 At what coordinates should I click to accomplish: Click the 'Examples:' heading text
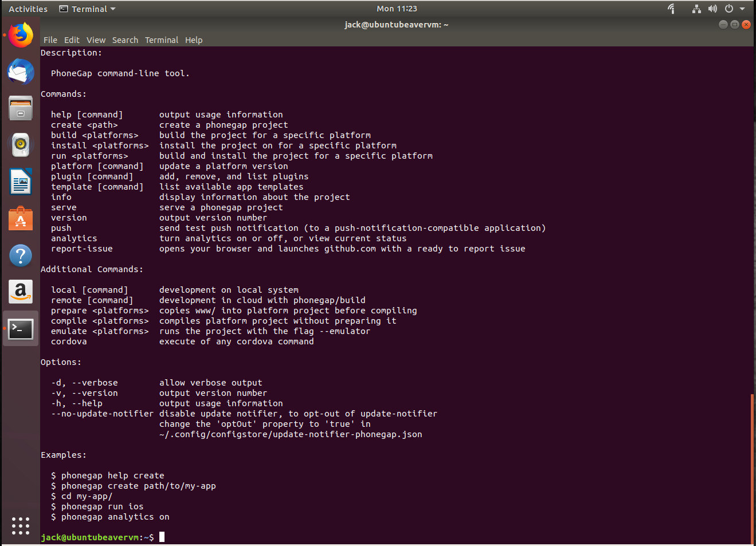[x=63, y=455]
